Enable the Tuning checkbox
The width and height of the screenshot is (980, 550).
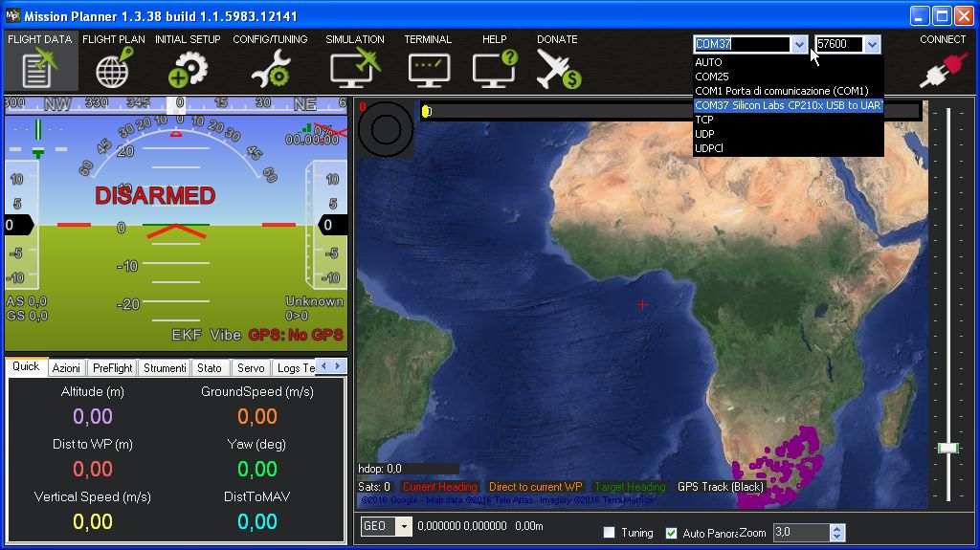(609, 533)
